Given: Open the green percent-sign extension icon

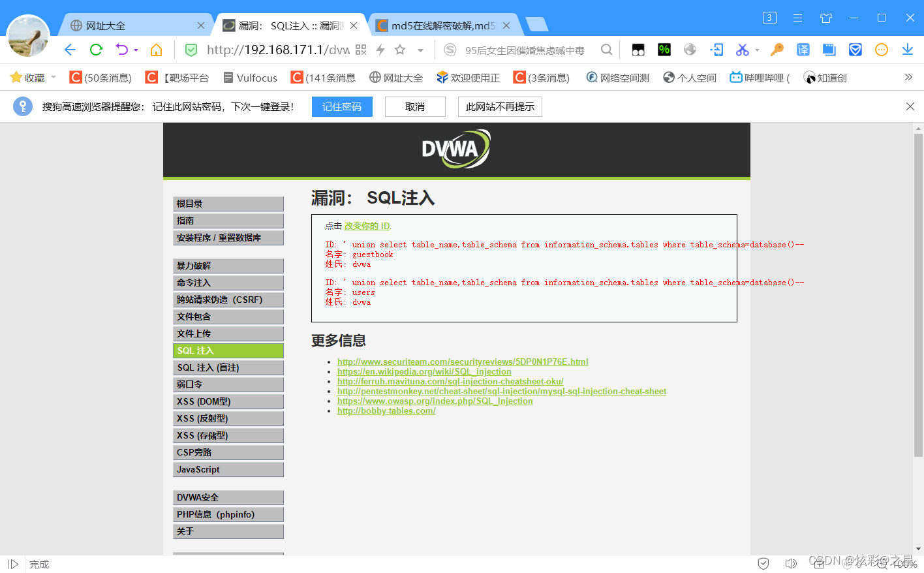Looking at the screenshot, I should click(x=664, y=50).
